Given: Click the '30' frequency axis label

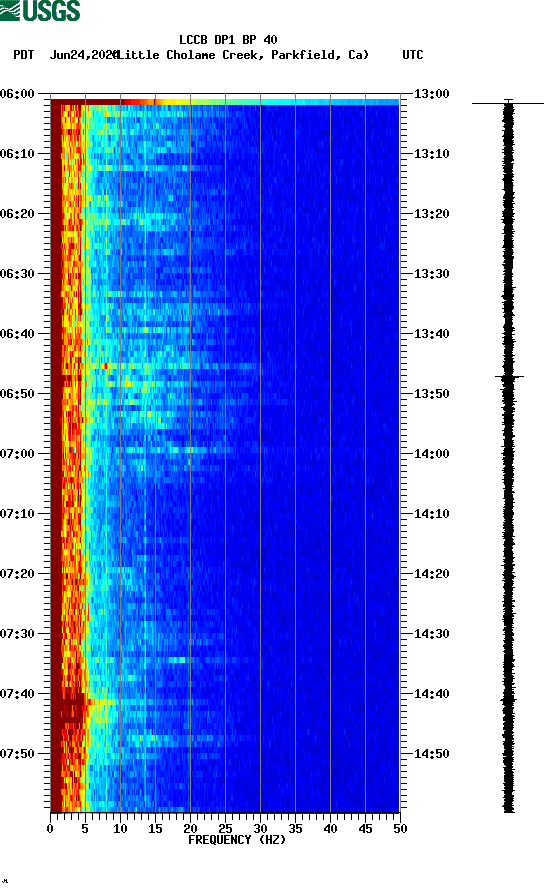Looking at the screenshot, I should pyautogui.click(x=260, y=829).
